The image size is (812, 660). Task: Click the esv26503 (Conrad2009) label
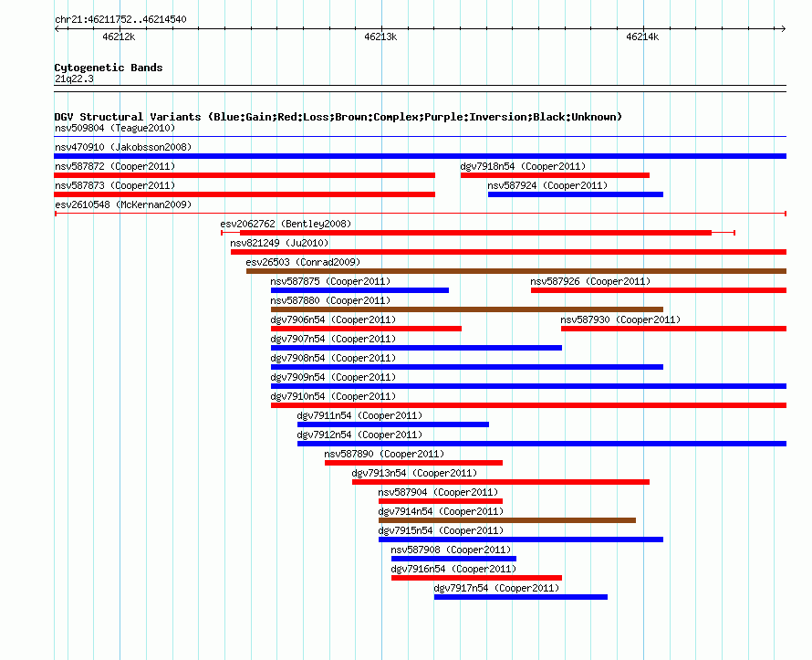click(303, 262)
